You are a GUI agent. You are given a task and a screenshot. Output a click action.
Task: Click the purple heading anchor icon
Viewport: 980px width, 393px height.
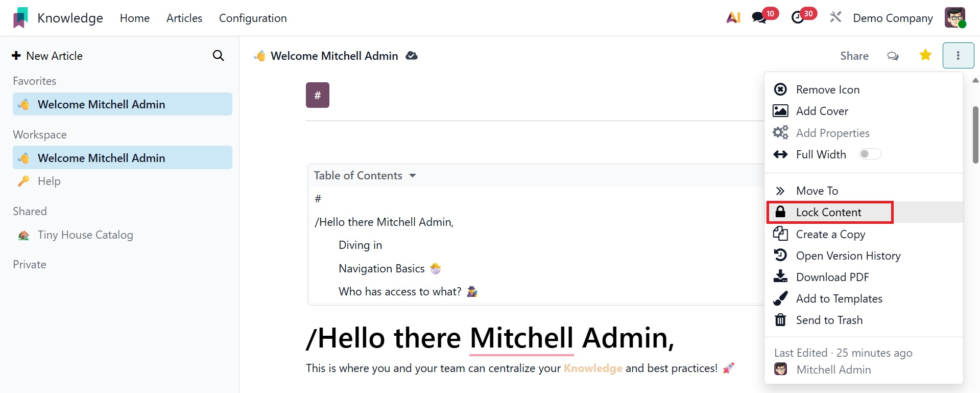pos(318,95)
